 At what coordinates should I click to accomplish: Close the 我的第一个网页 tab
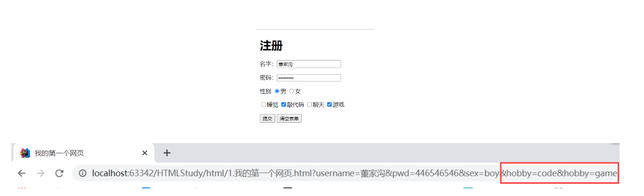coord(144,153)
